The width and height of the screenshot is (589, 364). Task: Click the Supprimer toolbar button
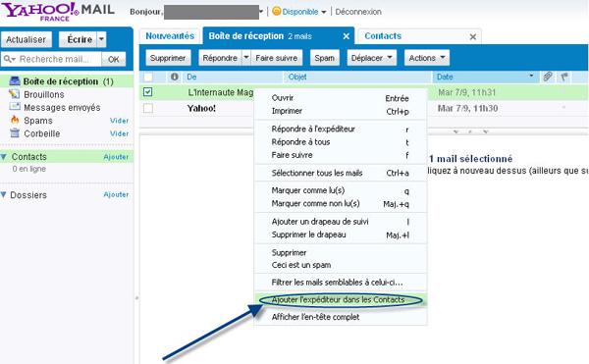click(x=168, y=58)
